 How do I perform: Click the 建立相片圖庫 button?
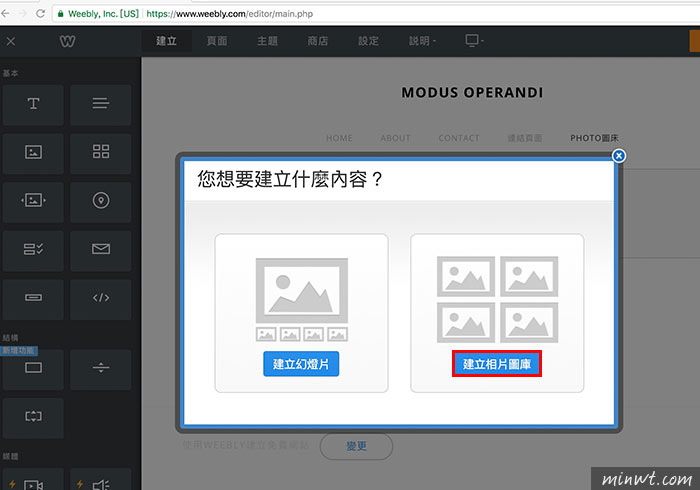[x=497, y=364]
